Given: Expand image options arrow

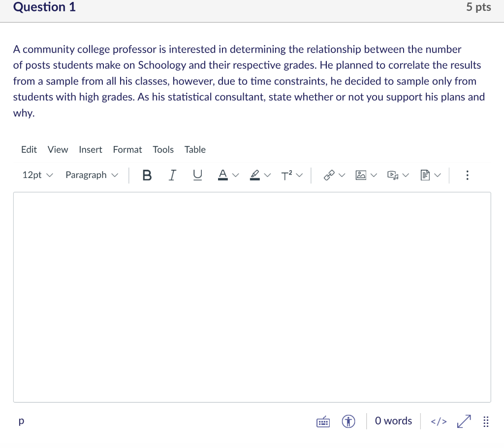Looking at the screenshot, I should tap(374, 176).
